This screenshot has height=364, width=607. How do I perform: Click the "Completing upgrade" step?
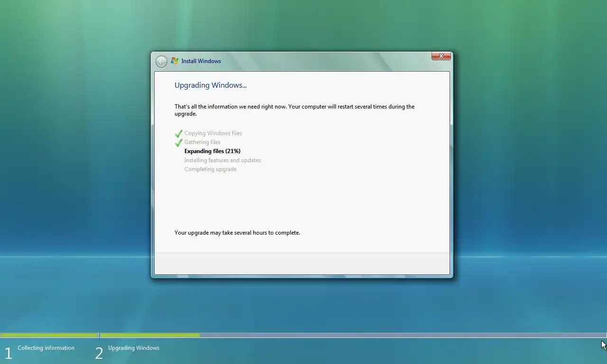211,169
